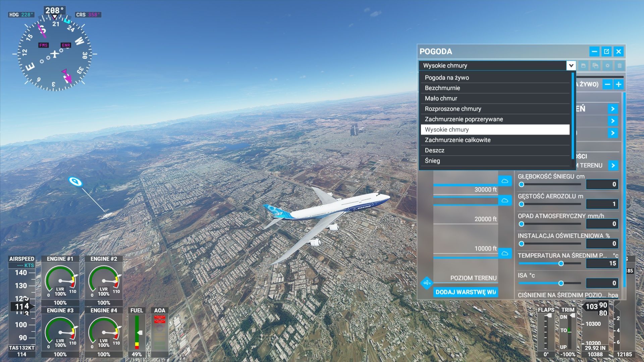Click DODAJ WARSTWĘ WIATRU button
Image resolution: width=644 pixels, height=362 pixels.
click(466, 292)
